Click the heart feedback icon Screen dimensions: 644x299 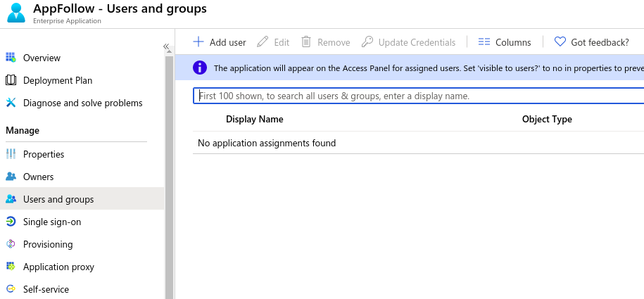click(560, 42)
